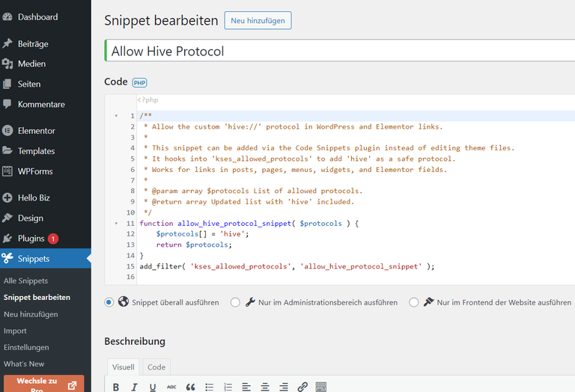This screenshot has height=392, width=575.
Task: Center align description text
Action: click(265, 387)
